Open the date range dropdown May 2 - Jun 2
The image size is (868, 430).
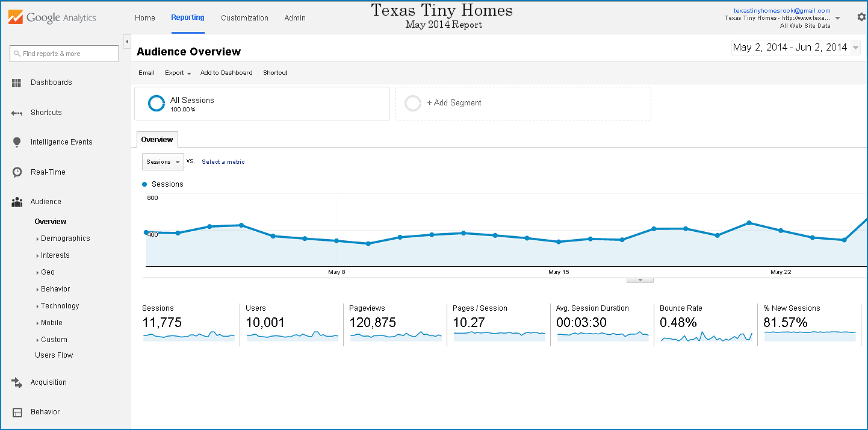tap(795, 47)
